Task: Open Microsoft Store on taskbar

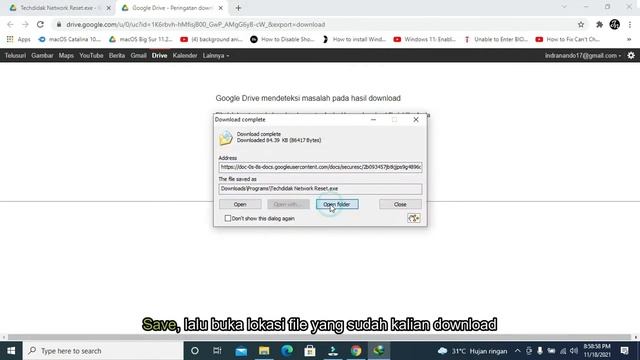Action: tap(310, 351)
